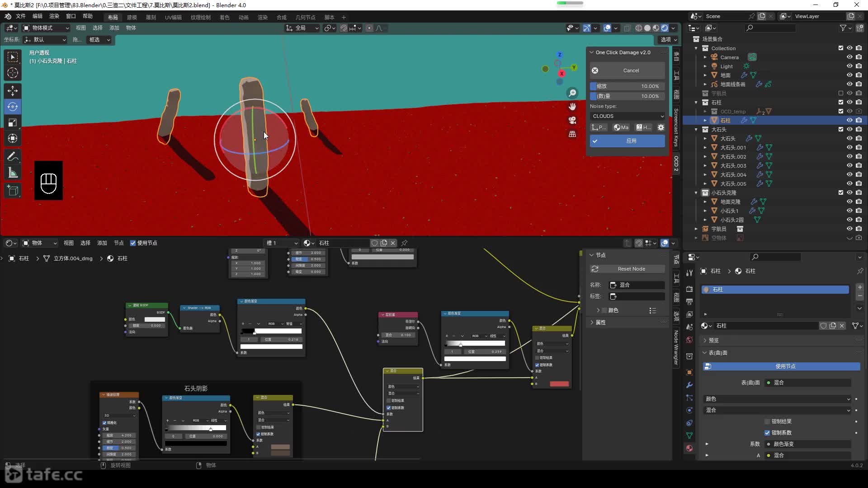Adjust the (数)量 10.00% slider
Viewport: 868px width, 488px height.
[x=627, y=96]
